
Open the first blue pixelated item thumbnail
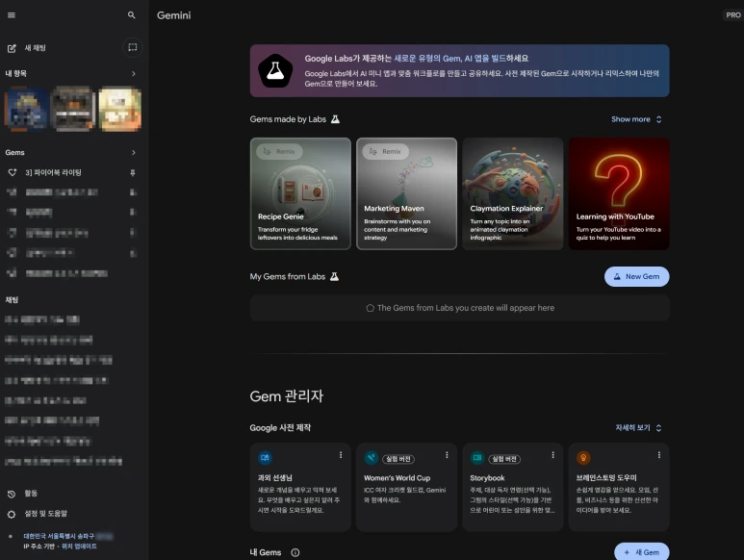pos(27,109)
